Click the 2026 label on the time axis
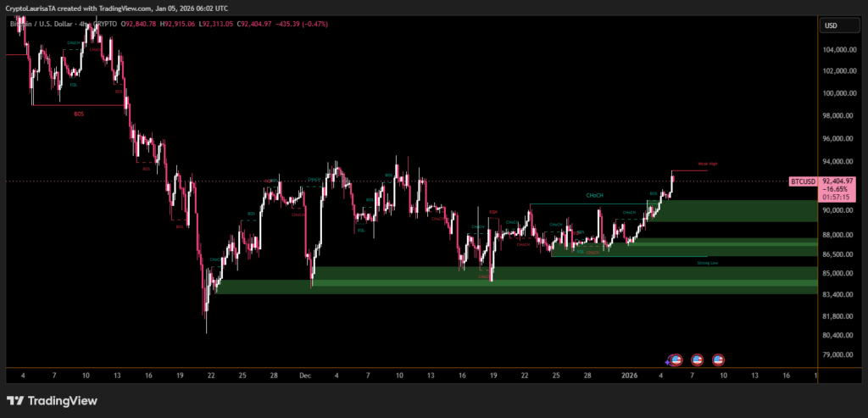The width and height of the screenshot is (868, 418). [x=630, y=374]
